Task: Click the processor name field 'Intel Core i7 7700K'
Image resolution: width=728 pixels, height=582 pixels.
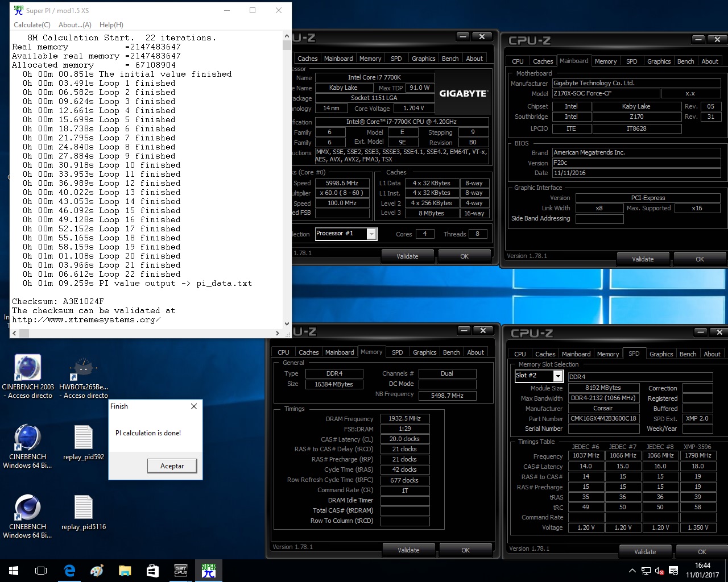Action: pos(375,77)
